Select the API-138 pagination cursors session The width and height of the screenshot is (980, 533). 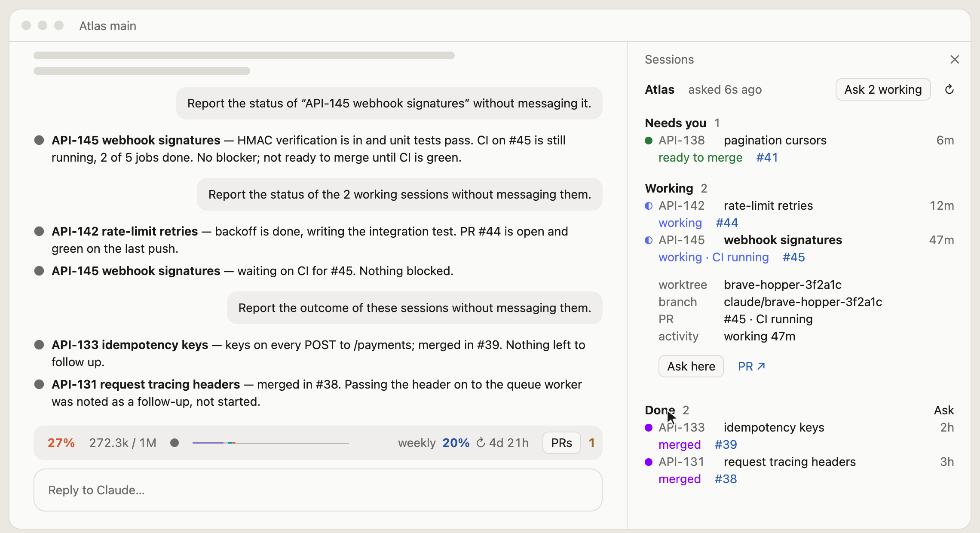(799, 149)
